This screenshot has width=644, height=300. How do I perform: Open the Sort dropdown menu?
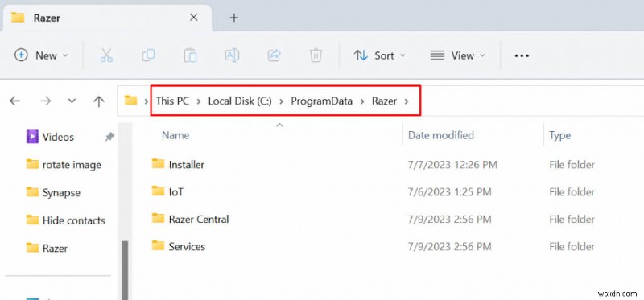click(379, 55)
